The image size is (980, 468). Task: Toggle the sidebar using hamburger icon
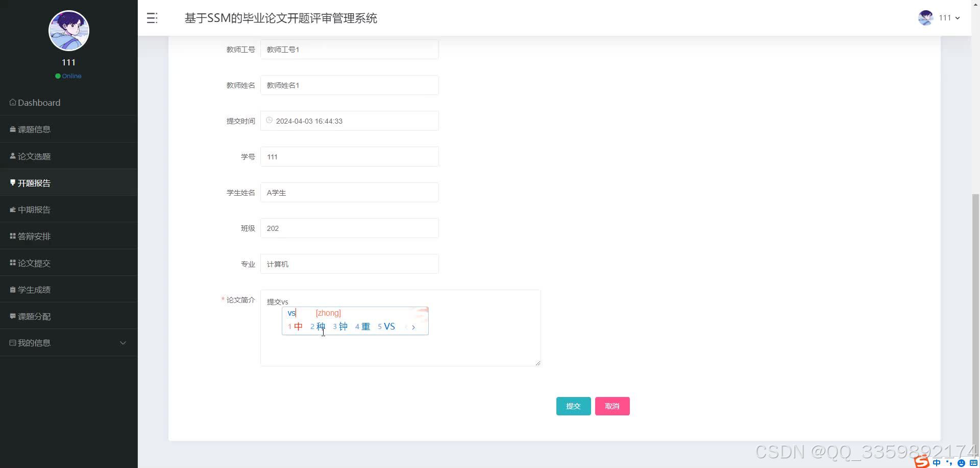pyautogui.click(x=152, y=18)
